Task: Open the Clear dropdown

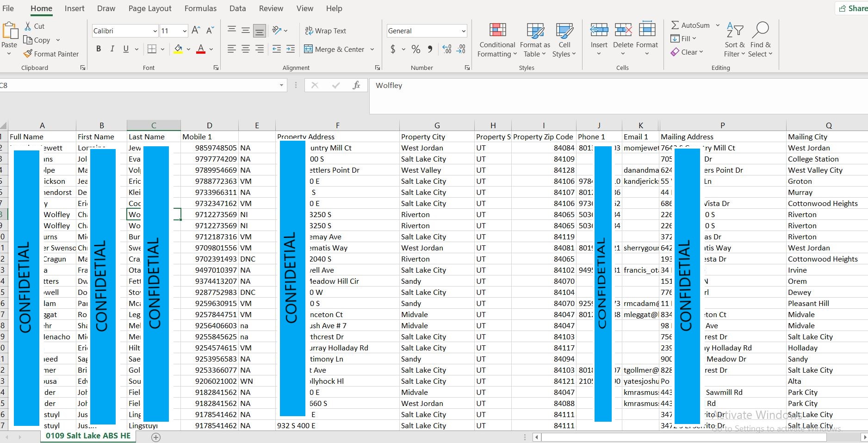Action: [x=687, y=52]
